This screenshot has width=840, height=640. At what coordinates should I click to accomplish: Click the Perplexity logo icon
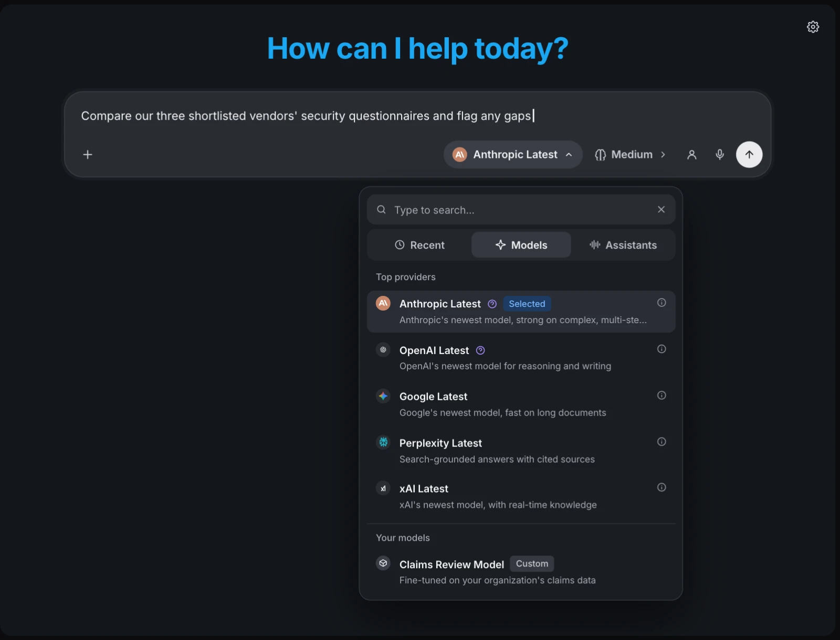[x=383, y=442]
